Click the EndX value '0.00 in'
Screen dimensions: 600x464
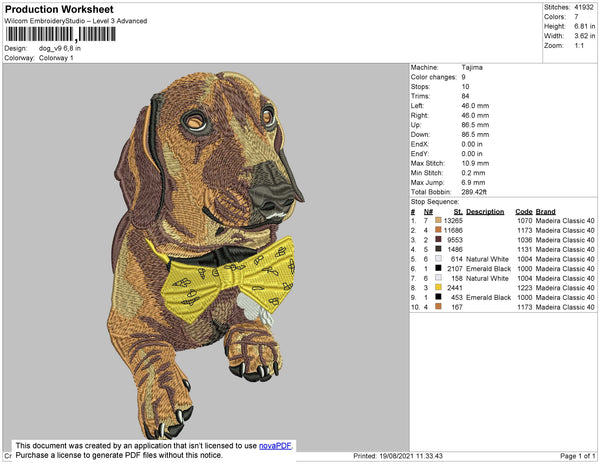click(472, 144)
